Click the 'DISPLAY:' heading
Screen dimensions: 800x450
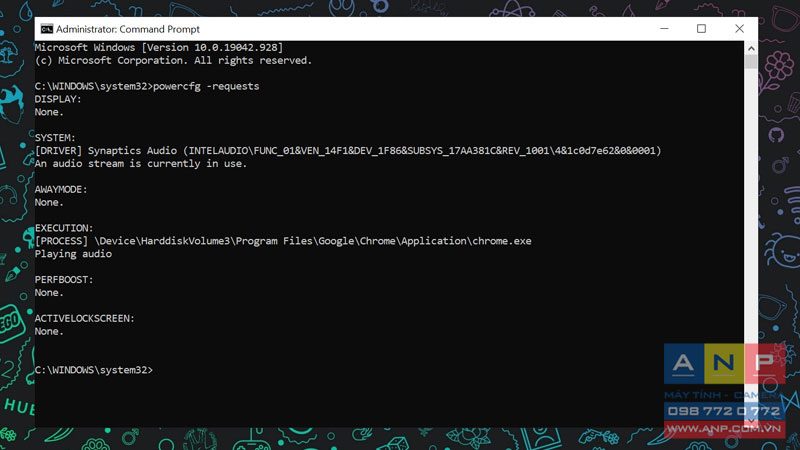tap(58, 99)
